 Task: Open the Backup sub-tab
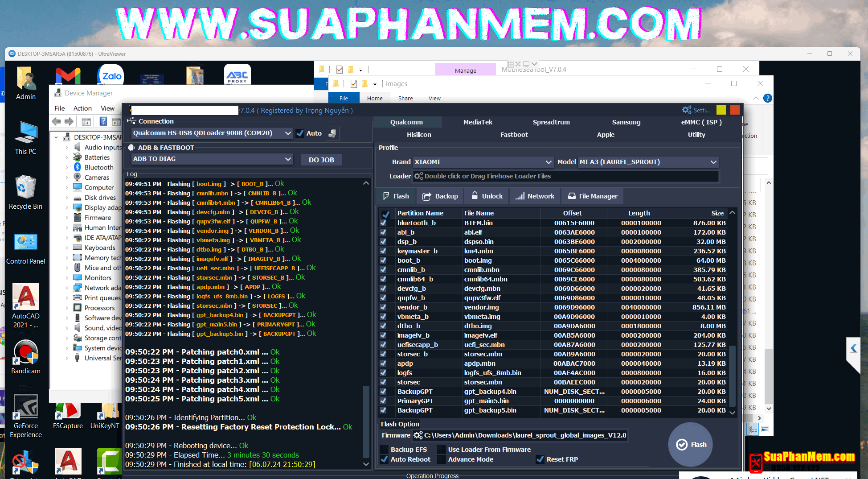[440, 196]
